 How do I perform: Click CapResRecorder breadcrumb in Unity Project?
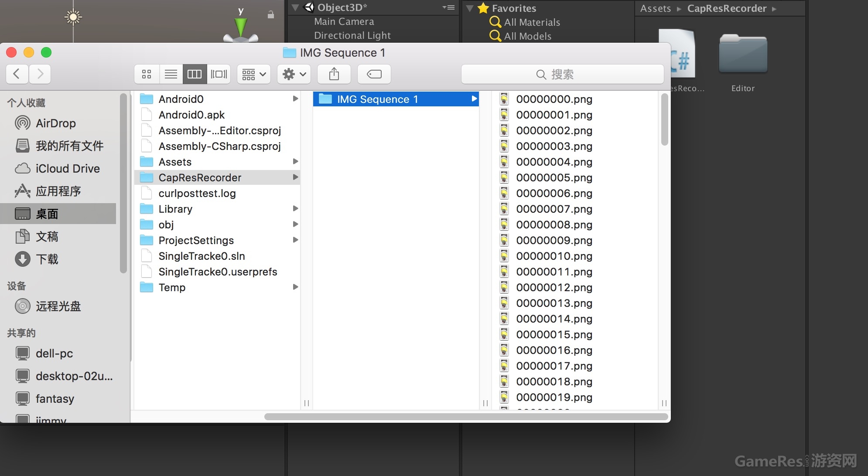pyautogui.click(x=727, y=8)
